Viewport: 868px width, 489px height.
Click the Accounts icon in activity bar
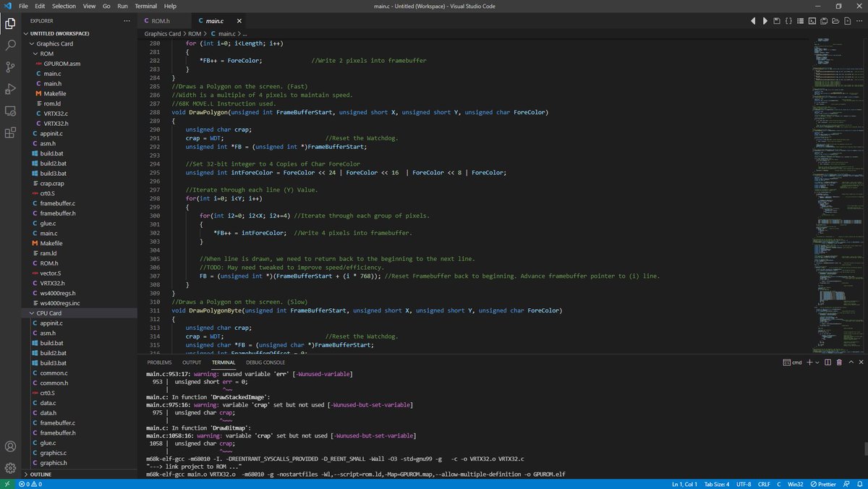click(x=10, y=446)
